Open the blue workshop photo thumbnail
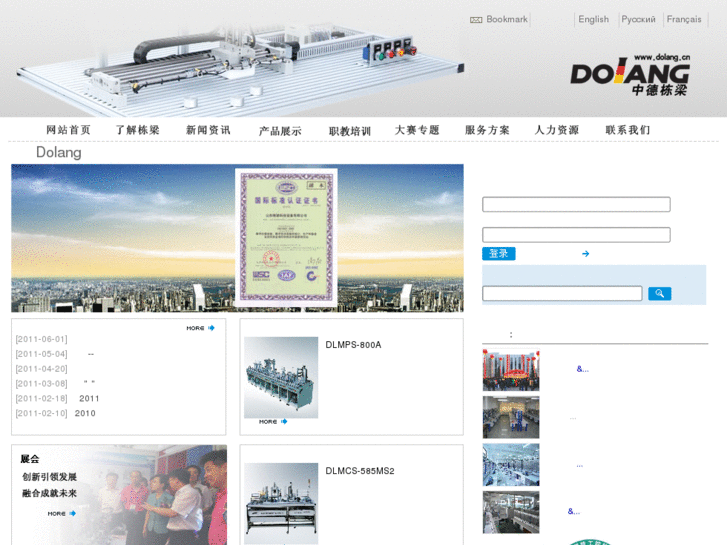727x545 pixels. coord(511,465)
